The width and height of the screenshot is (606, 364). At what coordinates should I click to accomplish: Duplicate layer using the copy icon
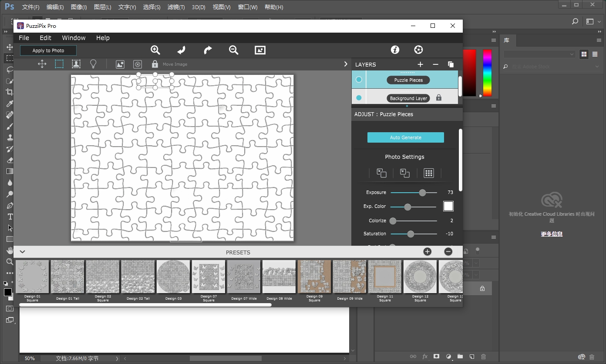451,64
